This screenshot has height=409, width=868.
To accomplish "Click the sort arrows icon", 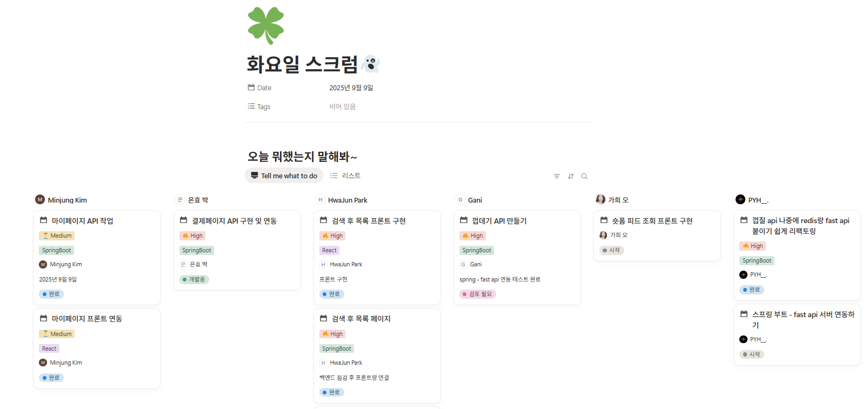I will tap(571, 176).
